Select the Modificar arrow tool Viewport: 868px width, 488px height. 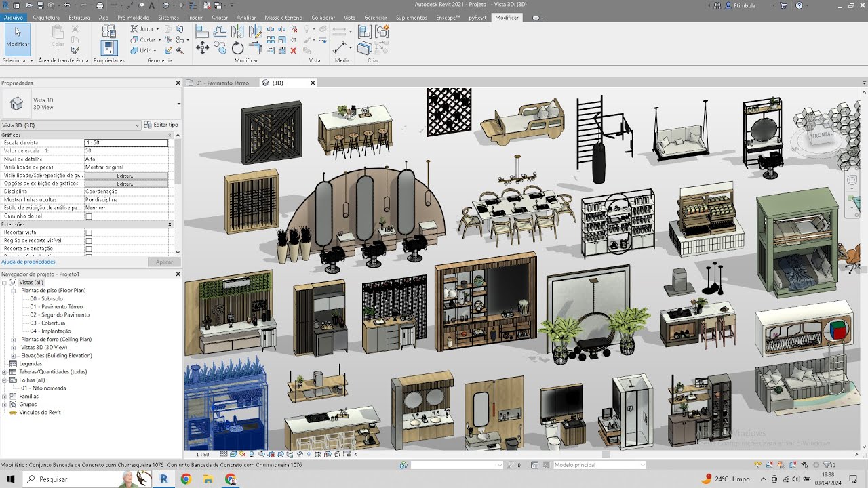(x=18, y=39)
